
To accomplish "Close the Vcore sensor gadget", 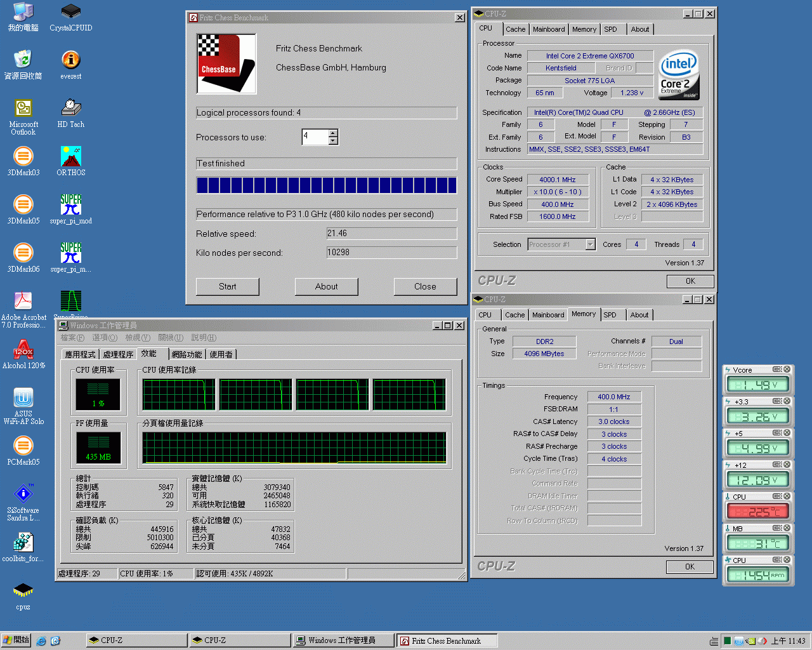I will [787, 369].
